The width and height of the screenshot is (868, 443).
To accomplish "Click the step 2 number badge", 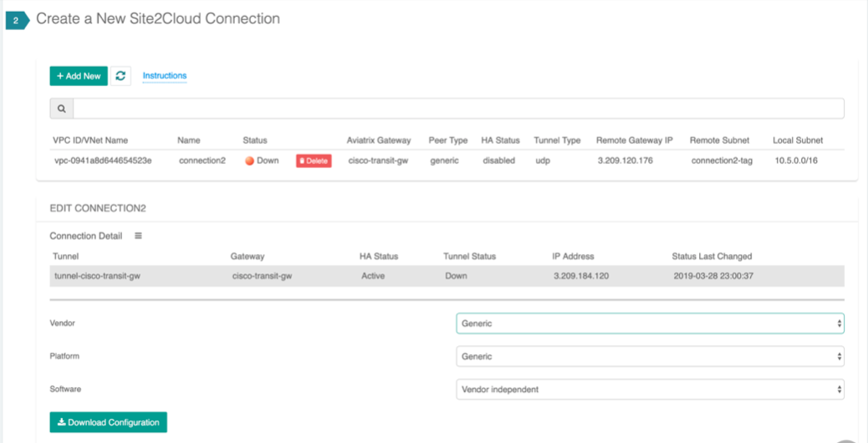I will click(x=17, y=21).
